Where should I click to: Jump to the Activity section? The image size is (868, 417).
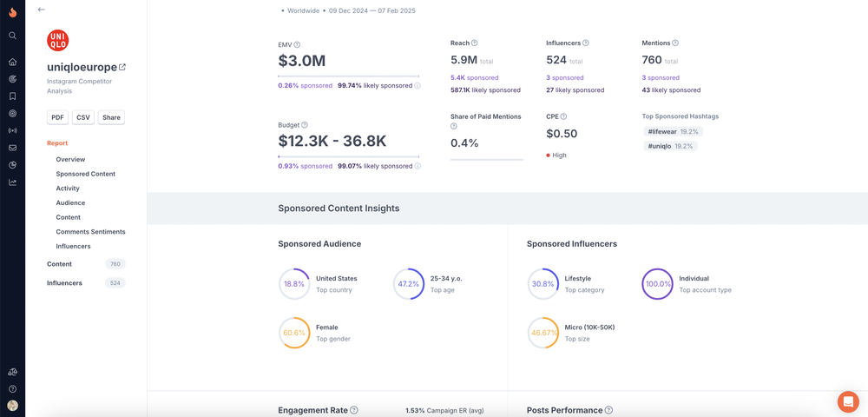(x=68, y=189)
